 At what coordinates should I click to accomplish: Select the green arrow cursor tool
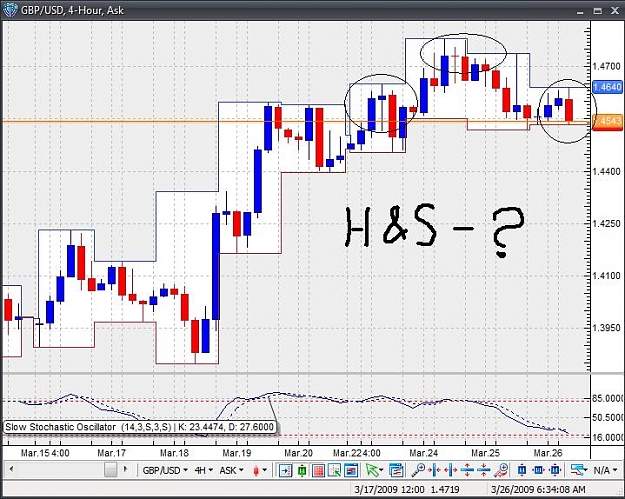click(371, 470)
